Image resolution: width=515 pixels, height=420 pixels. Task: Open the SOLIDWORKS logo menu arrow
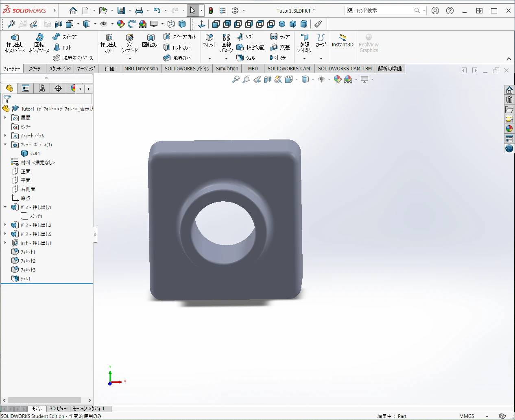pyautogui.click(x=54, y=11)
